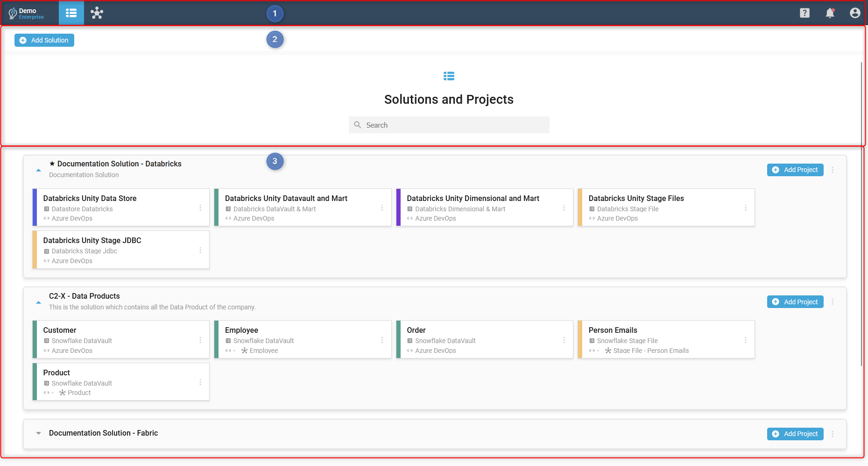The width and height of the screenshot is (868, 466).
Task: Open kebab menu on Databricks Unity Stage JDBC
Action: [200, 250]
